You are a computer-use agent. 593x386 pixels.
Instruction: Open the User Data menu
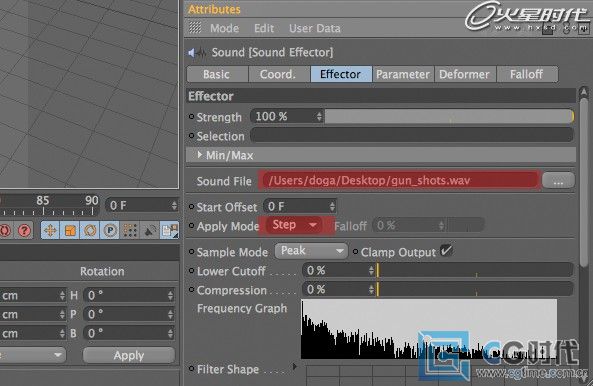click(315, 28)
